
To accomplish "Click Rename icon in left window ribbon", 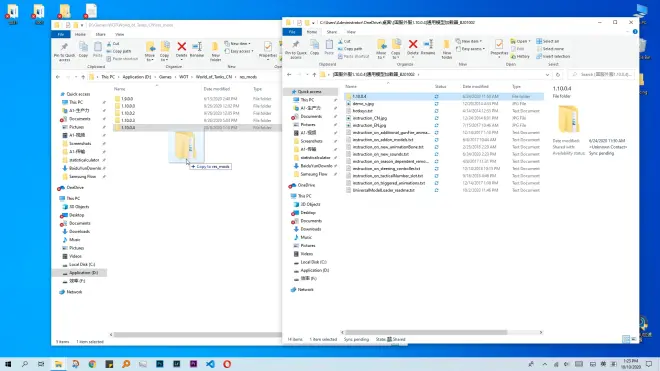I will tap(197, 49).
